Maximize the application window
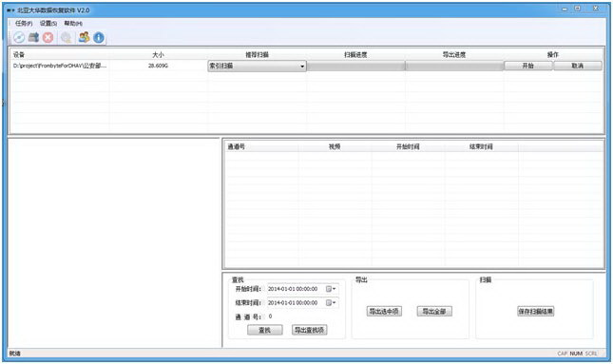 tap(578, 9)
